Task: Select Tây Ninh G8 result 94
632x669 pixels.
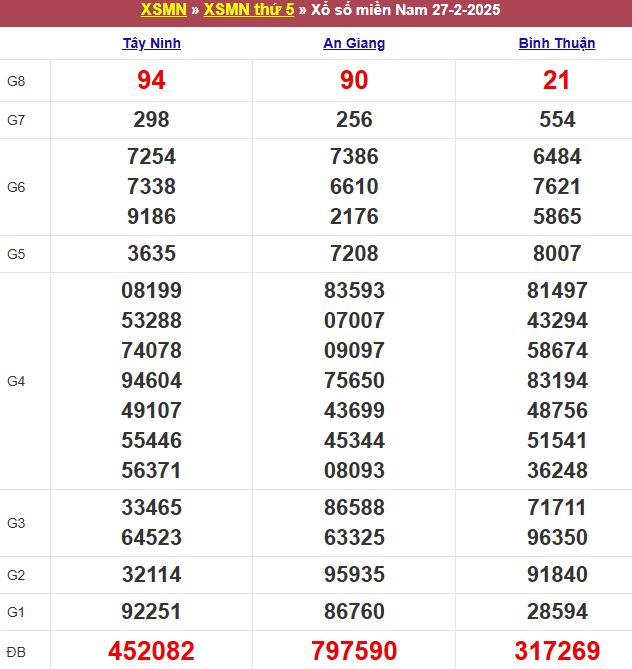Action: tap(151, 80)
